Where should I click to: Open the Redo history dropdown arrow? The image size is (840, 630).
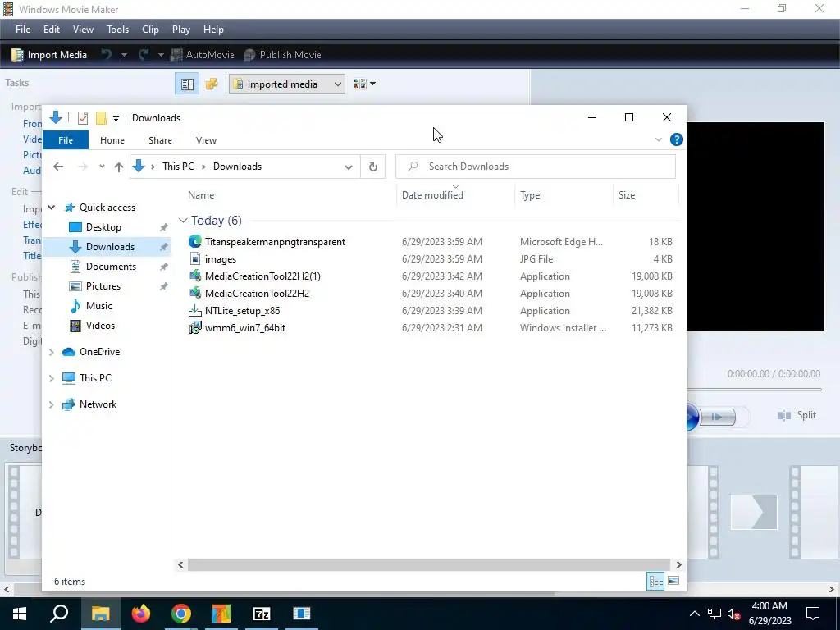tap(161, 55)
